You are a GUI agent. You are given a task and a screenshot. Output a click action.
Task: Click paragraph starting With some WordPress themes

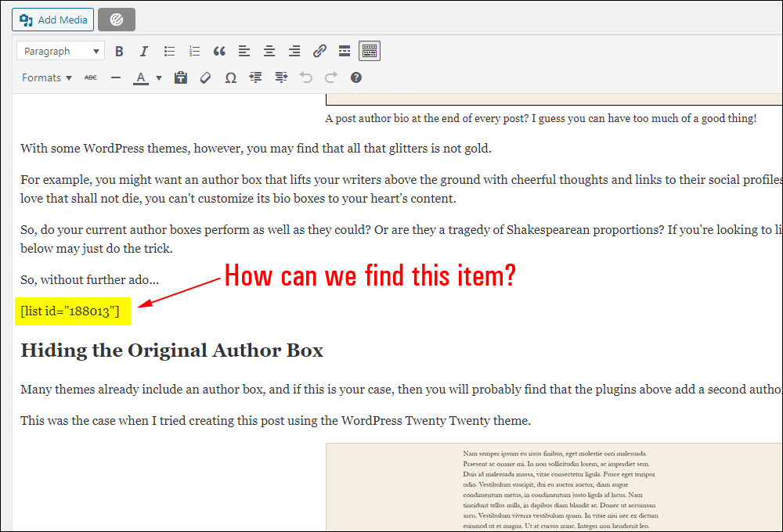pyautogui.click(x=256, y=149)
